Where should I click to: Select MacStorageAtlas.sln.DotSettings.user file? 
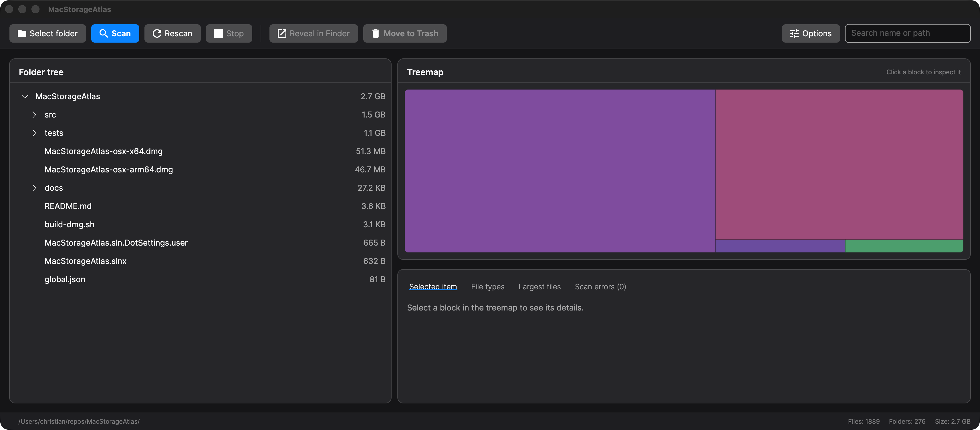tap(116, 242)
